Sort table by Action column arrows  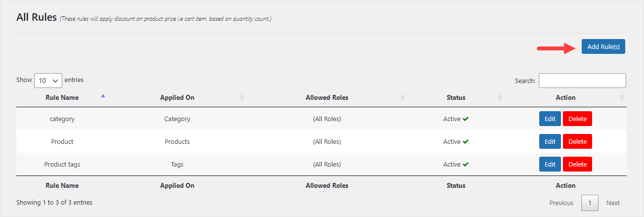[622, 98]
